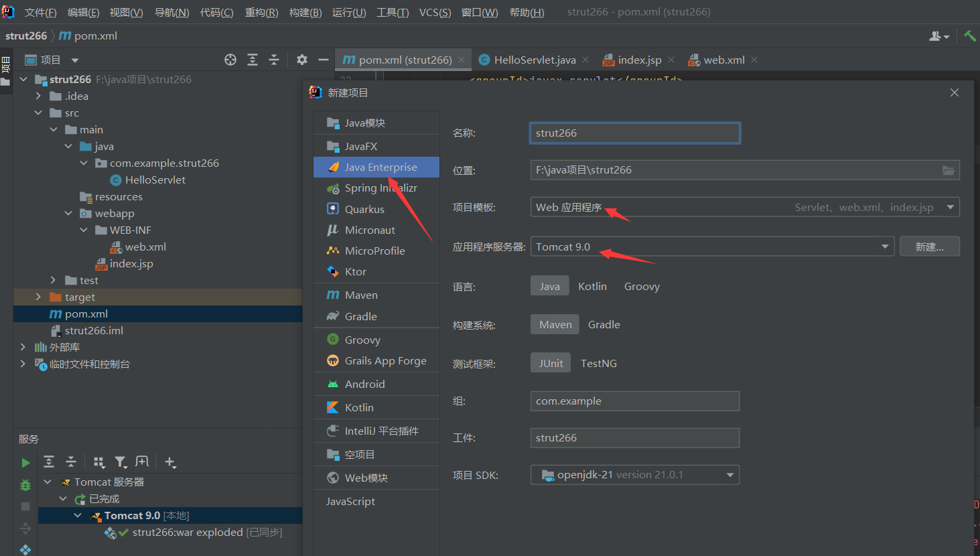Click the artifact strut266 input field
The width and height of the screenshot is (980, 556).
pos(635,438)
